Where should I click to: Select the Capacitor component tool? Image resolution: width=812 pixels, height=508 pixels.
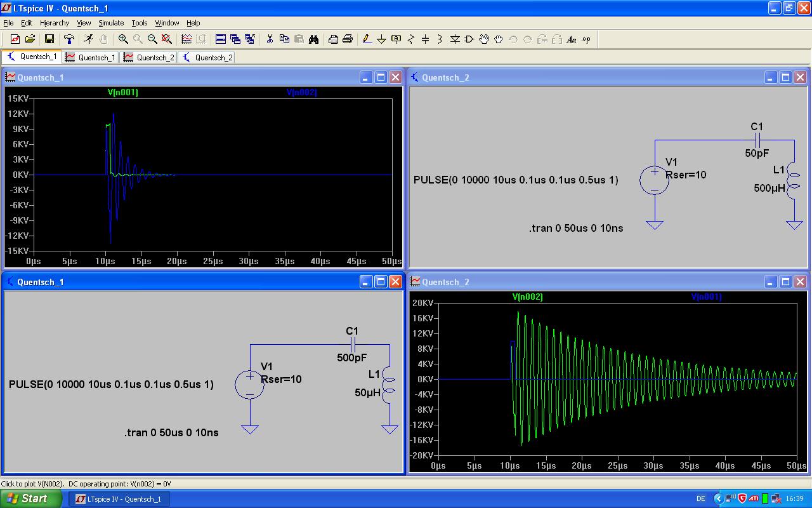426,39
